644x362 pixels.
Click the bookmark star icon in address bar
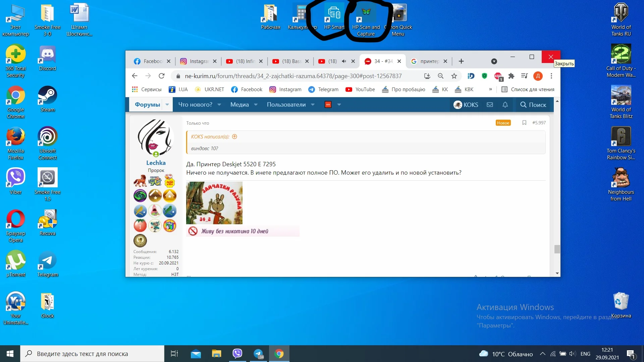click(454, 76)
